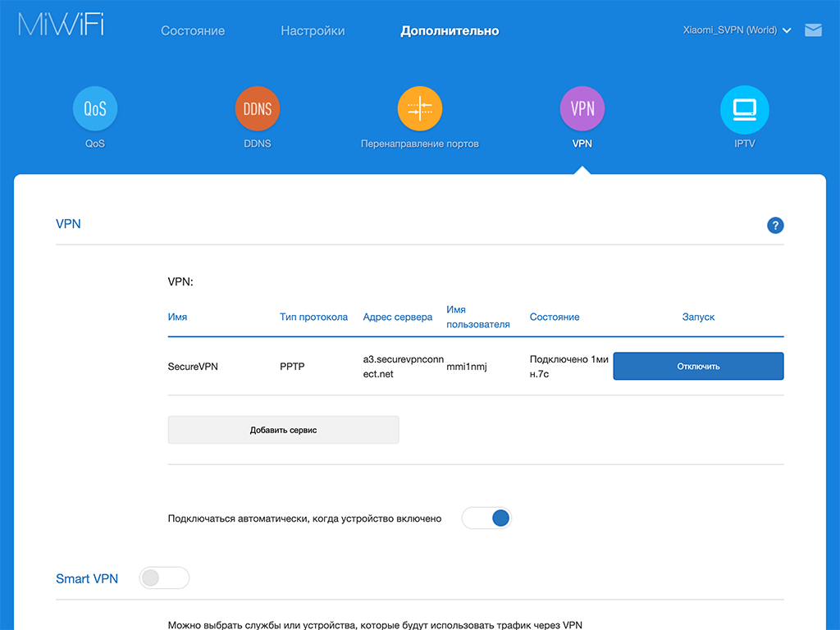Open the Настройки tab

313,31
